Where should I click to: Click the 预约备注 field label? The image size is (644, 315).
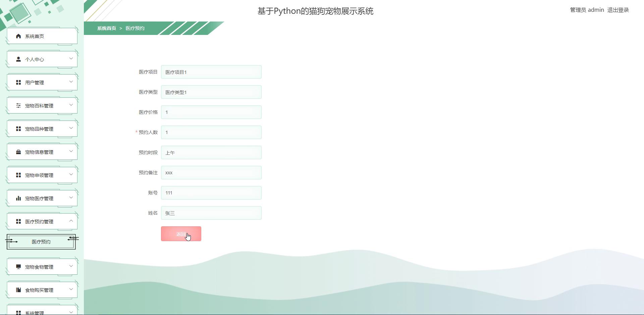pos(148,173)
